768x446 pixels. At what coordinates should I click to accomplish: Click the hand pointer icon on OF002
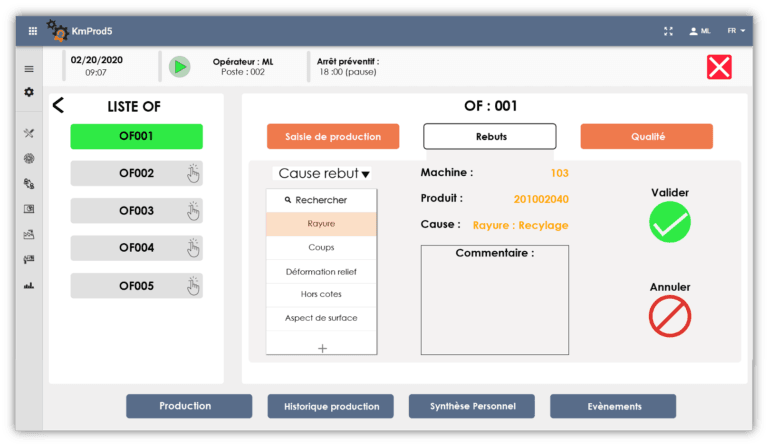193,173
